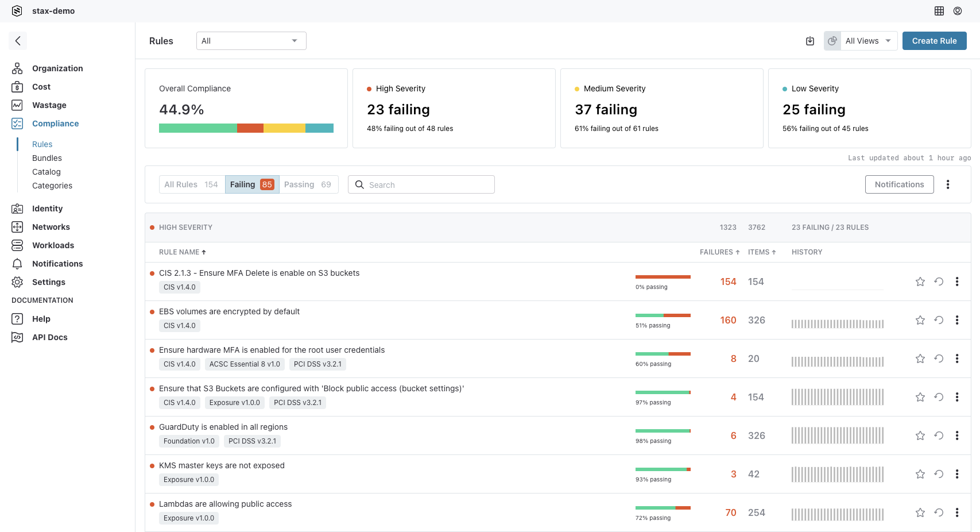The width and height of the screenshot is (980, 532).
Task: Select the Failing 85 tab
Action: [x=252, y=184]
